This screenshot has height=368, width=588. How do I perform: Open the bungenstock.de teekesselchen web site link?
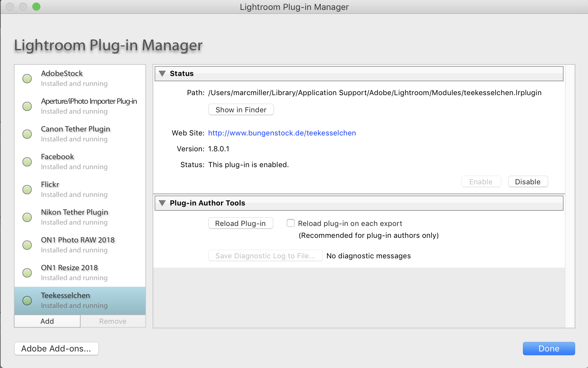(x=282, y=133)
